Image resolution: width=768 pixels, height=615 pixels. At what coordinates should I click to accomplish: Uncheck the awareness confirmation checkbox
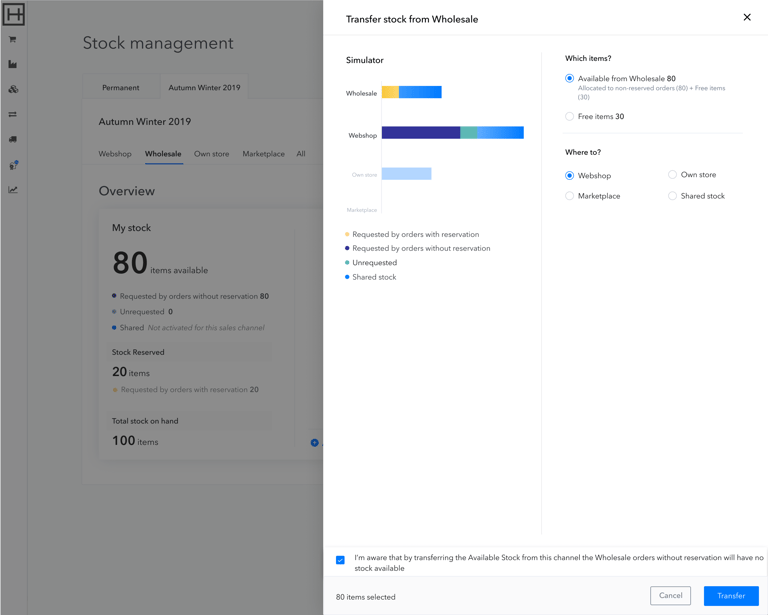pyautogui.click(x=341, y=560)
